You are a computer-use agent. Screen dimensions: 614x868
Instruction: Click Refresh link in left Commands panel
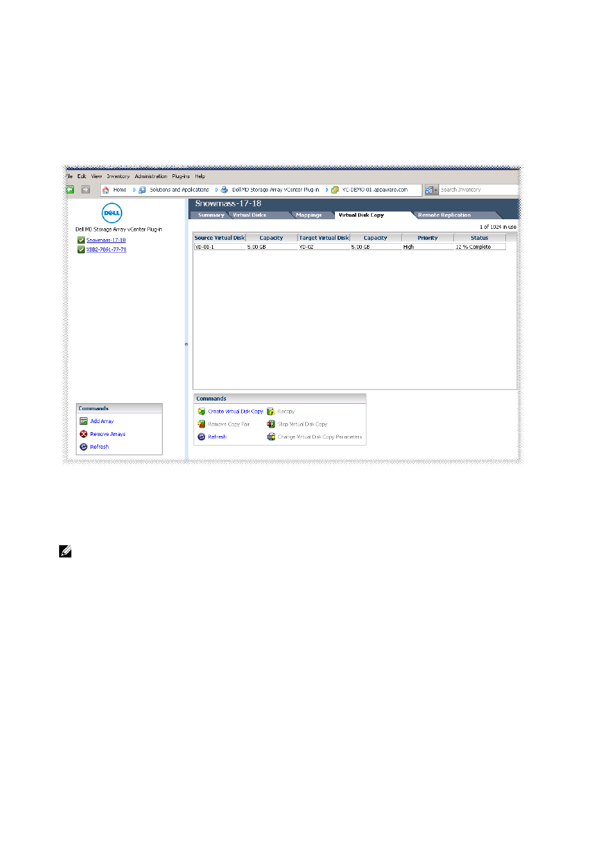100,447
